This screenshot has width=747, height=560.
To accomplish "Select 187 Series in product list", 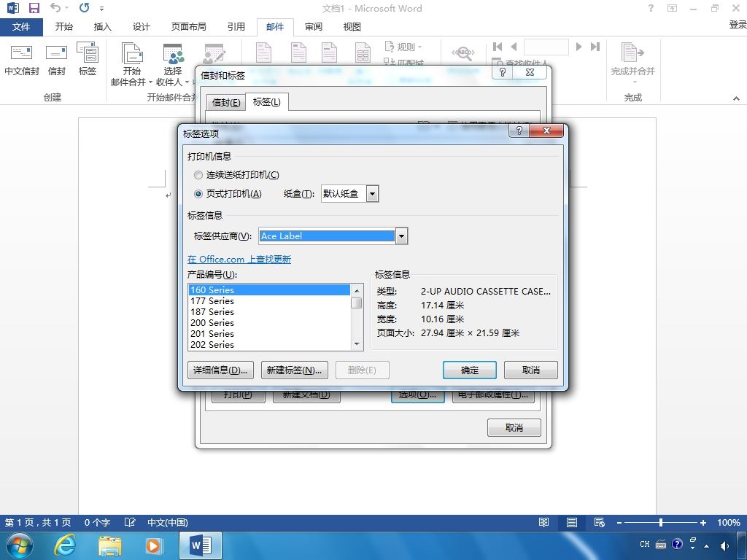I will point(269,312).
